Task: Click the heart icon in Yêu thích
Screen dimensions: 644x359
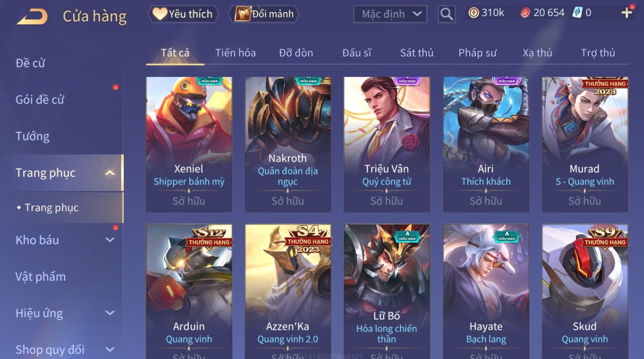Action: (160, 14)
